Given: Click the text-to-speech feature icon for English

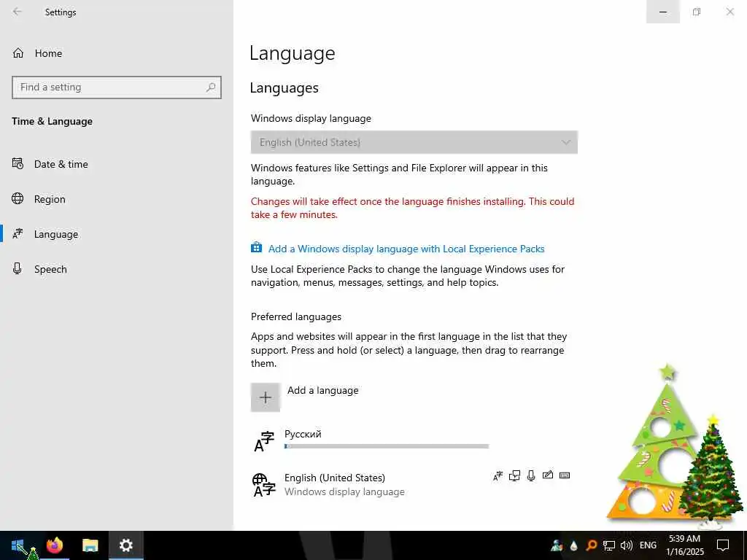Looking at the screenshot, I should pyautogui.click(x=514, y=475).
